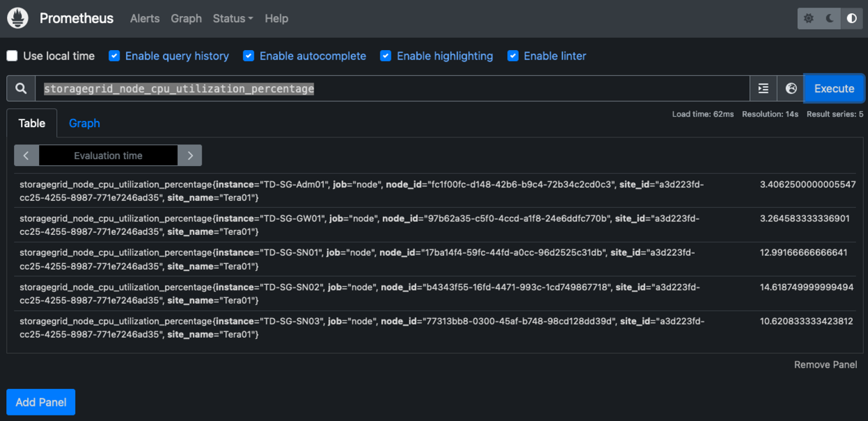Click the format expression icon
868x421 pixels.
pos(763,89)
